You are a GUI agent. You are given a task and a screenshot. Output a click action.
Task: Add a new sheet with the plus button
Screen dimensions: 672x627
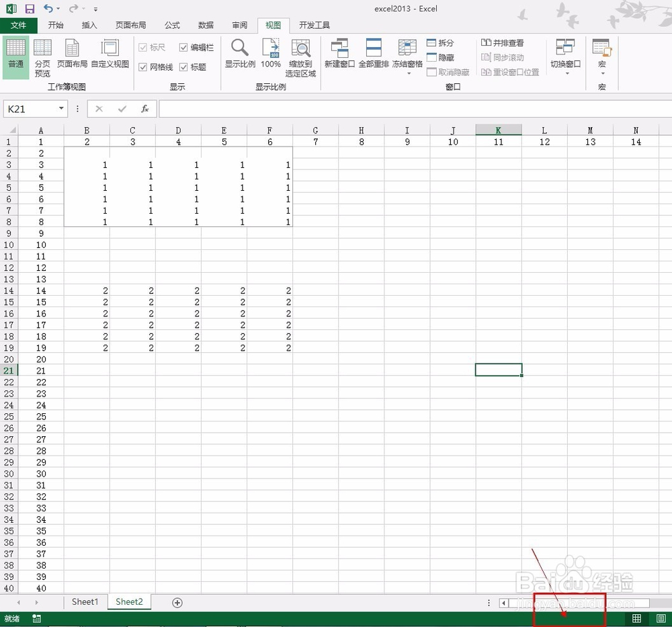(x=177, y=602)
